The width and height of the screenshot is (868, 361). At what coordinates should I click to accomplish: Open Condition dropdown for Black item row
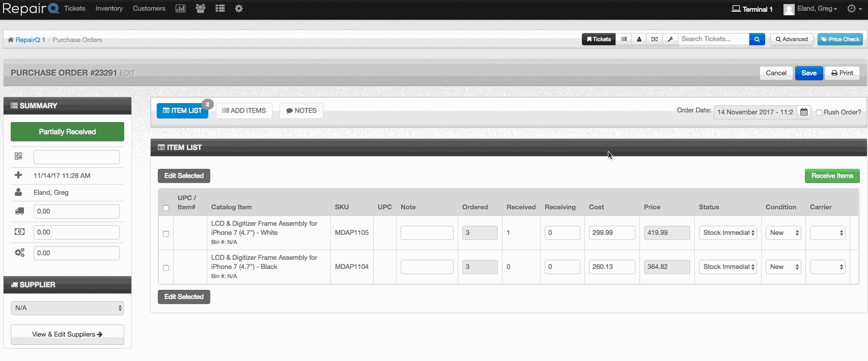tap(783, 267)
